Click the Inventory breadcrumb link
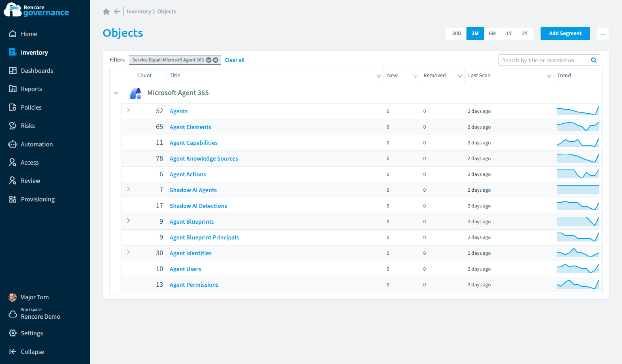The height and width of the screenshot is (364, 622). pyautogui.click(x=138, y=12)
